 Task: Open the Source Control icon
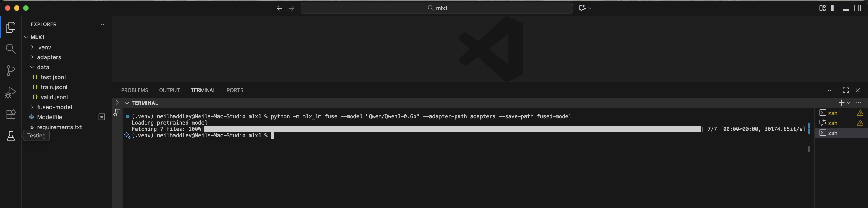10,70
